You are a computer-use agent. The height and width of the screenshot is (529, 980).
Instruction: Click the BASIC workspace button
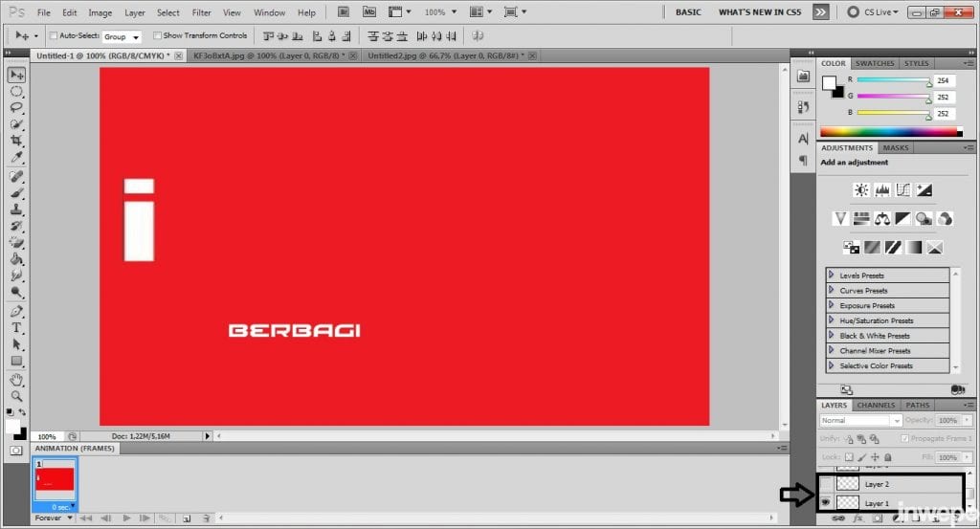[688, 12]
